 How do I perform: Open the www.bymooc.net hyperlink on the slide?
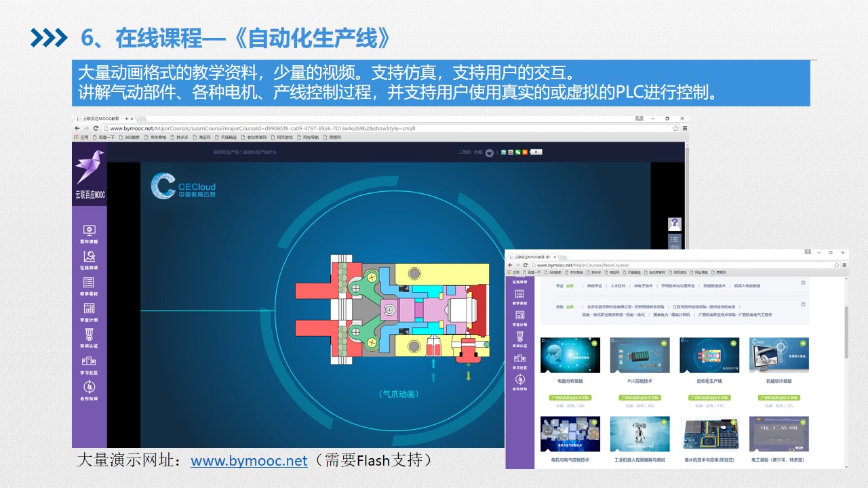(249, 461)
